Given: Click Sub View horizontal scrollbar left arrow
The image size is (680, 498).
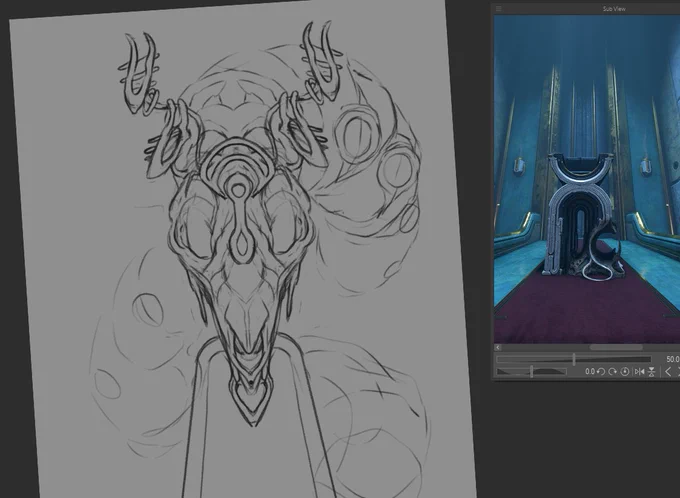Looking at the screenshot, I should (498, 347).
